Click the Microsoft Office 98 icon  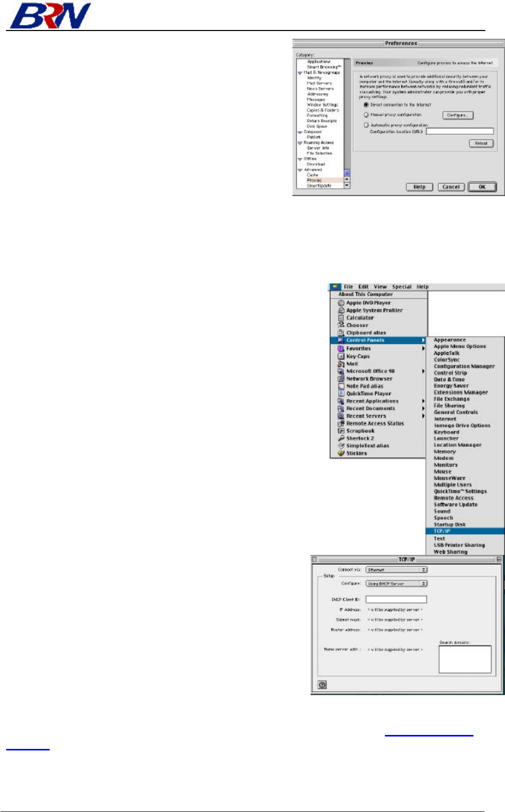pyautogui.click(x=341, y=371)
